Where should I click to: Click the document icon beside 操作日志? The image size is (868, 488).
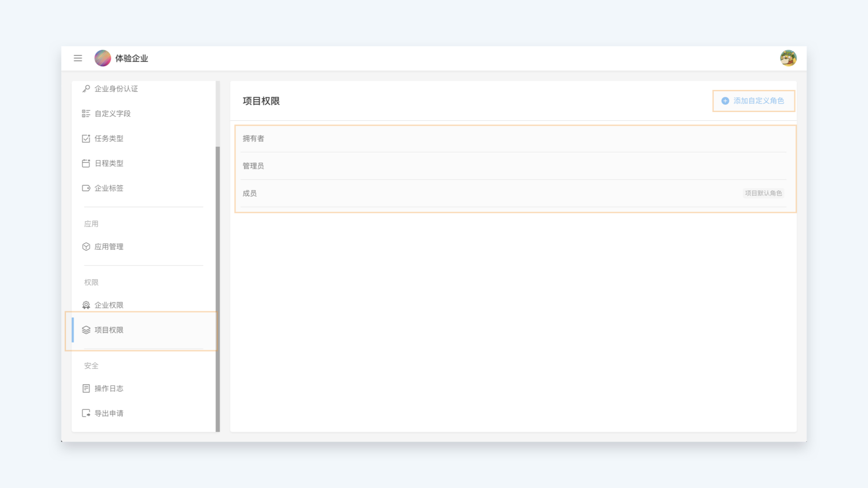(x=86, y=389)
